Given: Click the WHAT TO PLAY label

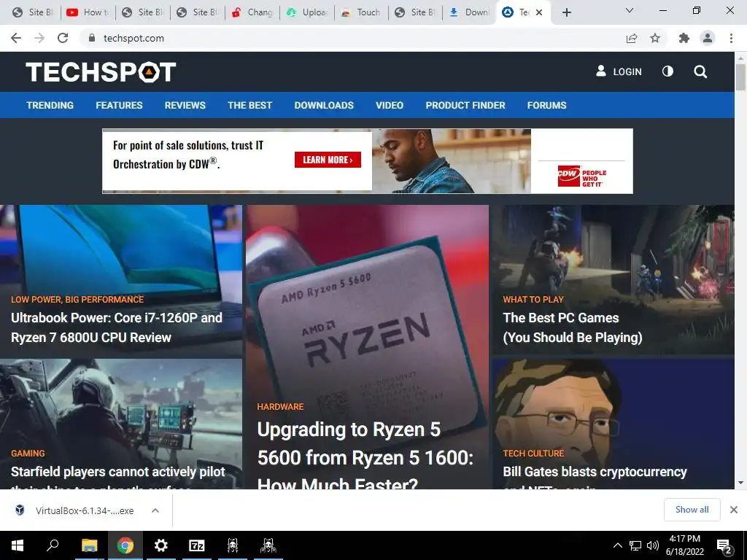Looking at the screenshot, I should 533,300.
